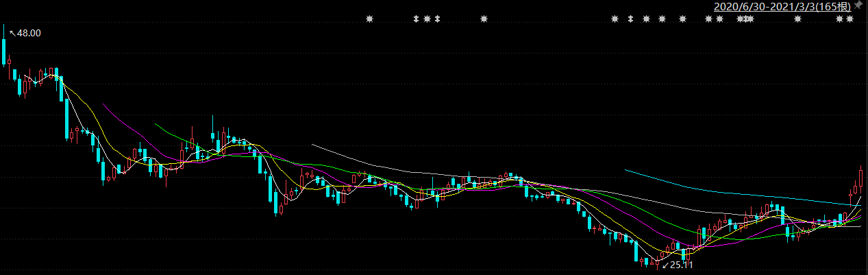Click the 48.00 high price label

29,32
